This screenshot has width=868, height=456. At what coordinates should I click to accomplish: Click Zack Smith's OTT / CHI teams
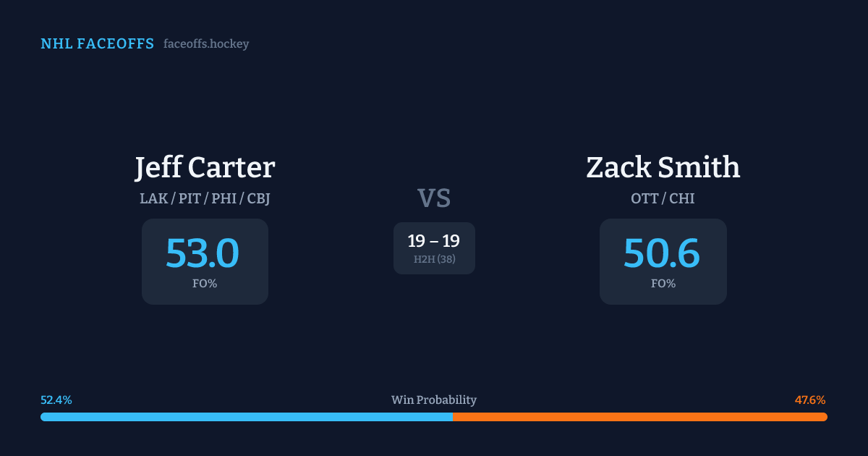(x=663, y=198)
